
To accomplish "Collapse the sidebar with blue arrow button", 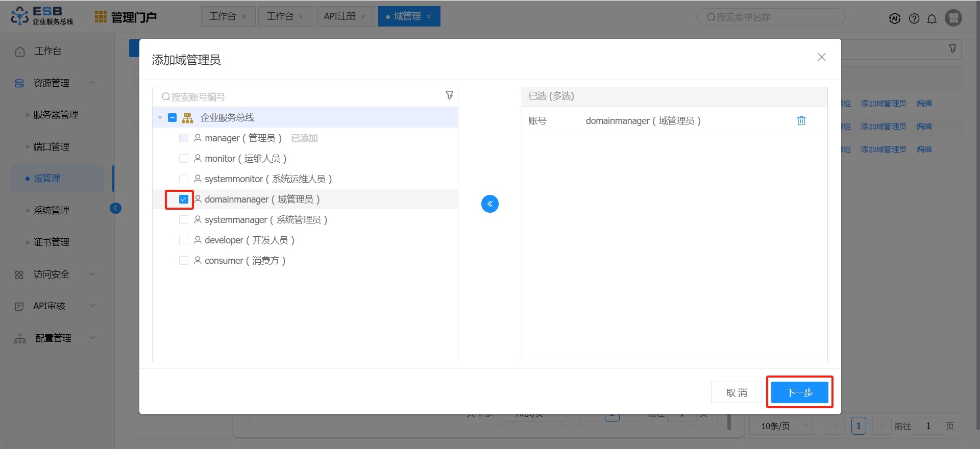I will 116,208.
